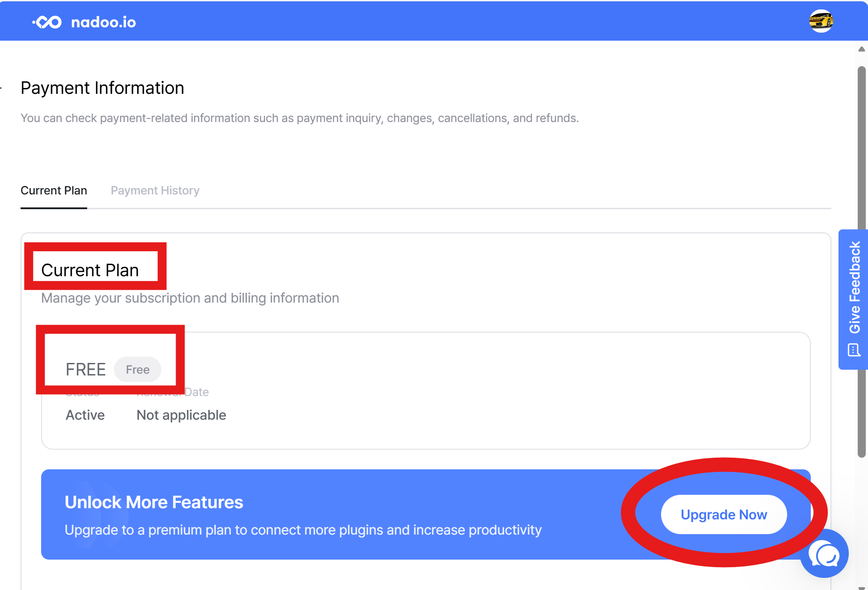This screenshot has height=590, width=868.
Task: Select the Current Plan tab
Action: 54,190
